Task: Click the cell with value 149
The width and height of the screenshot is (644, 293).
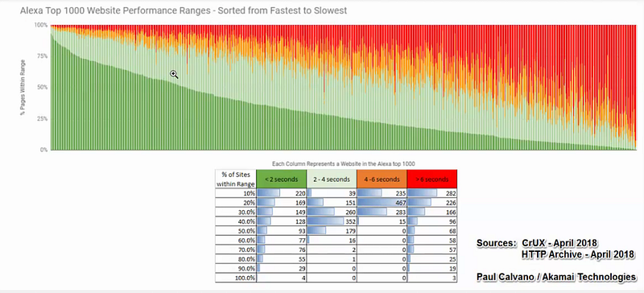Action: [x=281, y=212]
